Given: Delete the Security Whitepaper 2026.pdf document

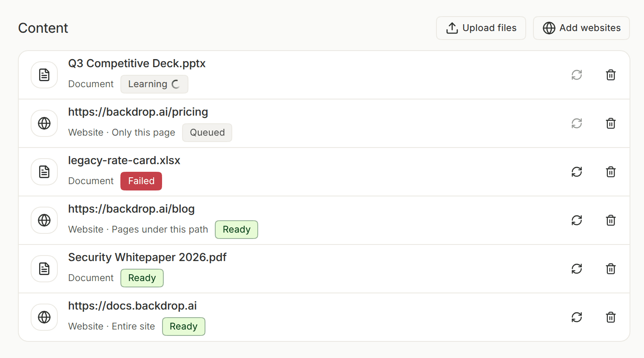Looking at the screenshot, I should tap(611, 269).
